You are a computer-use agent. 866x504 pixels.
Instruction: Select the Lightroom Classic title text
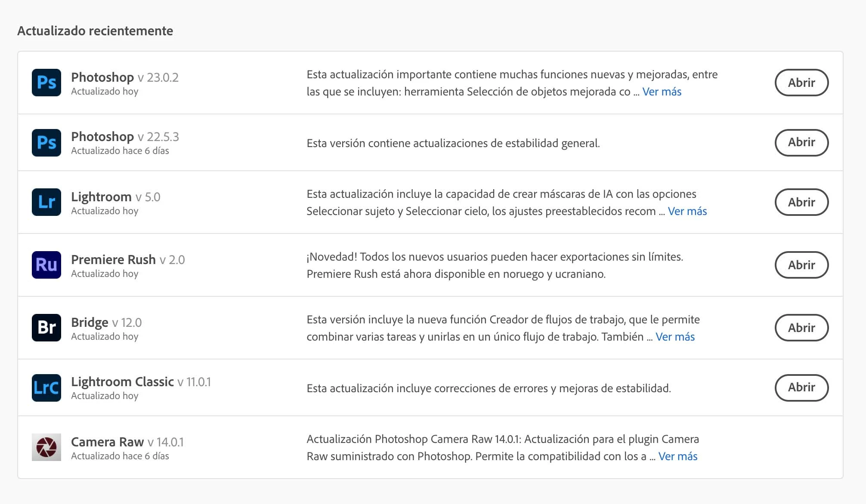(x=122, y=382)
